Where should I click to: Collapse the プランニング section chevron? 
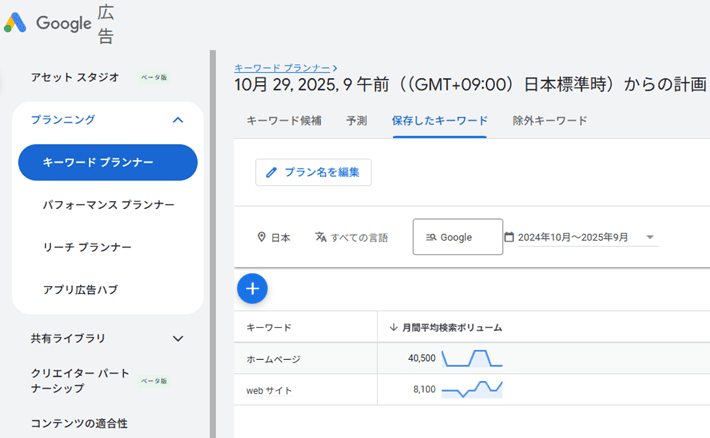[x=178, y=120]
